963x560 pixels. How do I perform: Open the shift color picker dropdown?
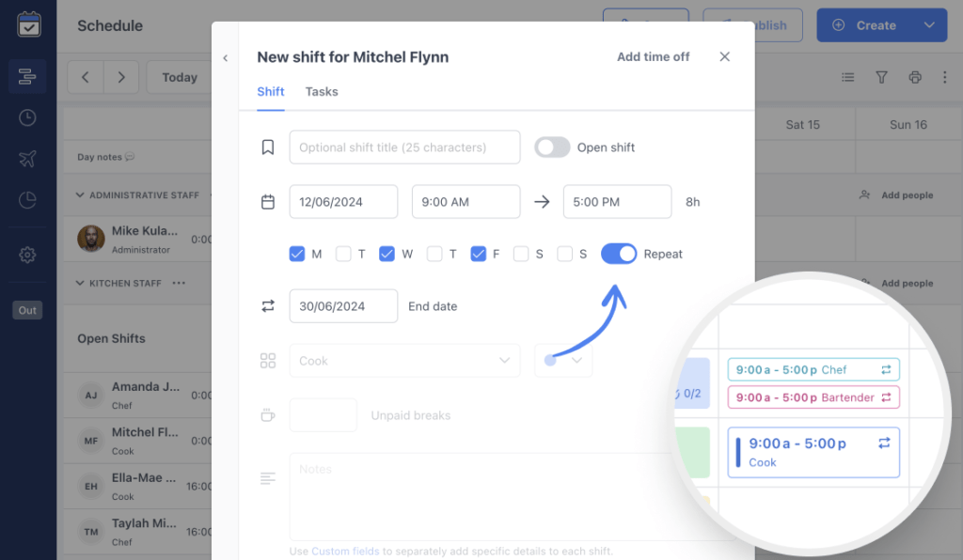[564, 361]
